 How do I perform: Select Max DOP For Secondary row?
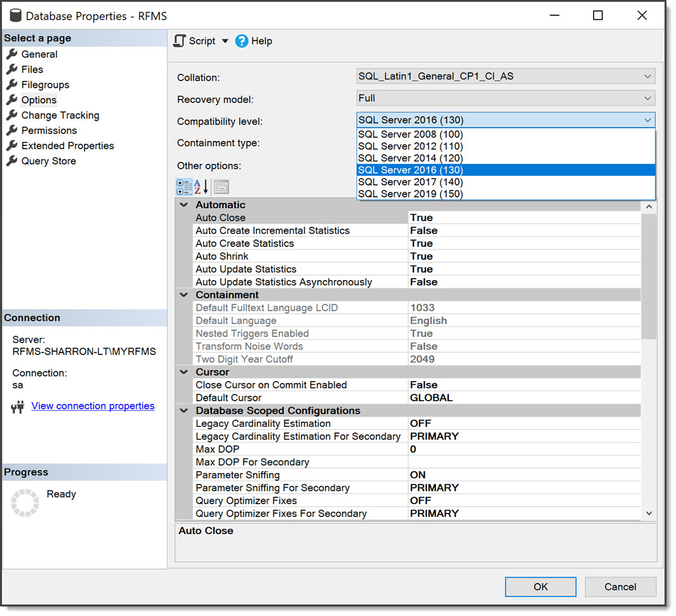coord(416,462)
